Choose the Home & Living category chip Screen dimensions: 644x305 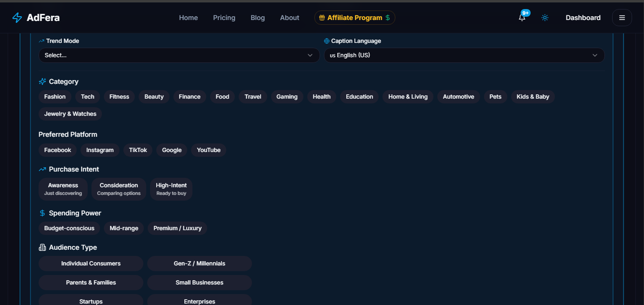pyautogui.click(x=408, y=97)
